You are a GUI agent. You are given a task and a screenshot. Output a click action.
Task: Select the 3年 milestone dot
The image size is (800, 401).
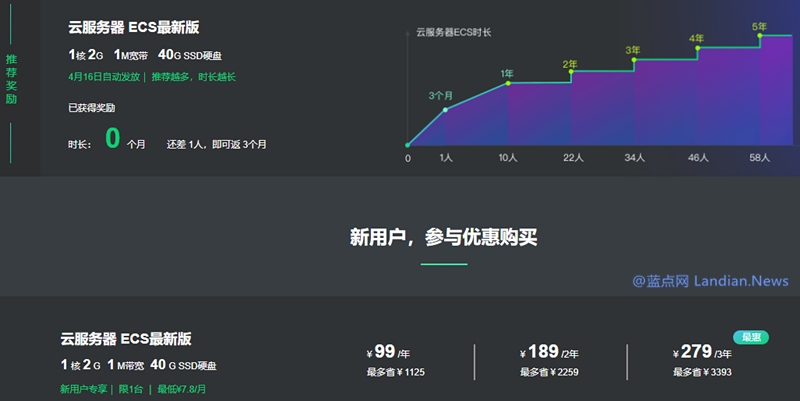tap(634, 60)
